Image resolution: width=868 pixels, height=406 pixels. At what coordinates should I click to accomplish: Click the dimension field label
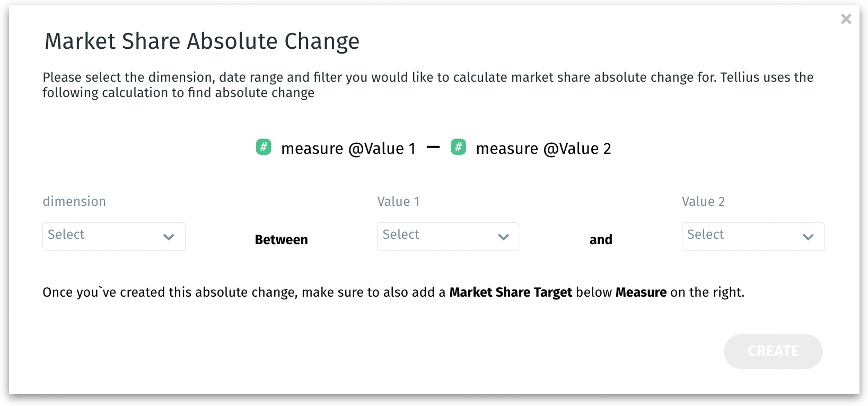pos(74,202)
